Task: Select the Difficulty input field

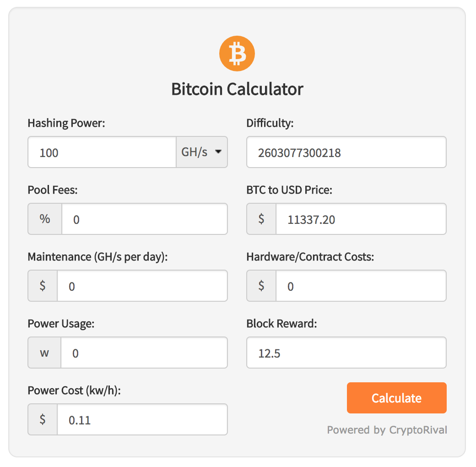Action: point(346,152)
